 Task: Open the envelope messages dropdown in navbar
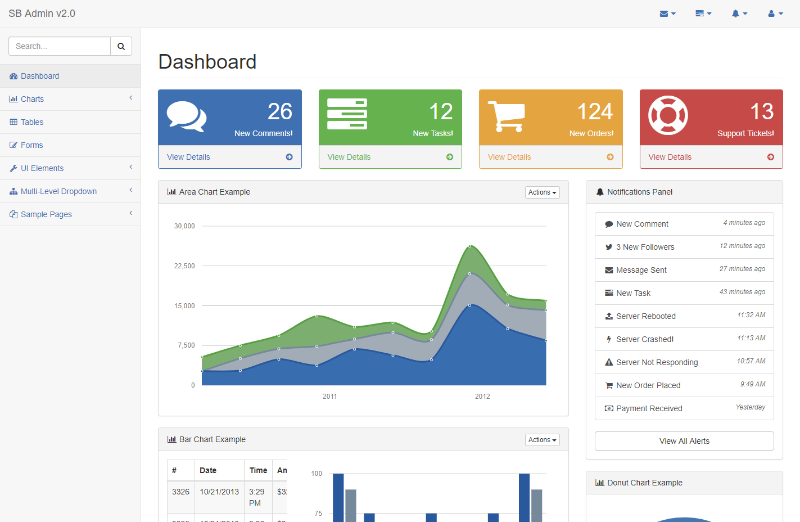(x=668, y=14)
